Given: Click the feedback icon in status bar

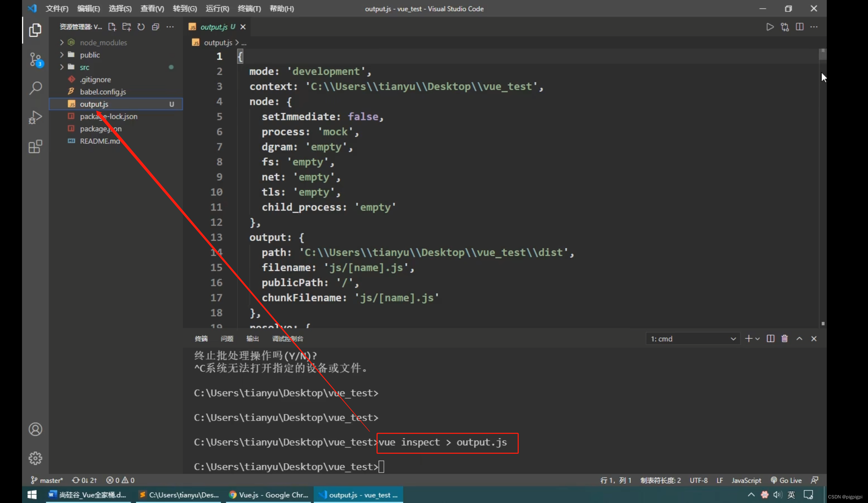Looking at the screenshot, I should 814,480.
